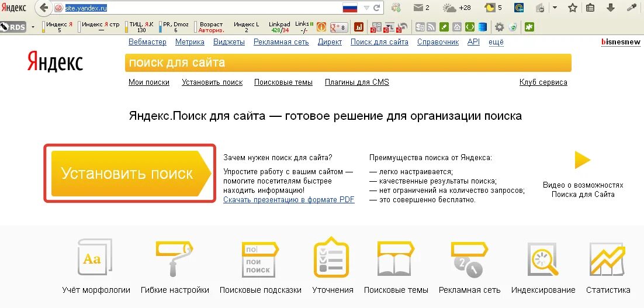Open the Клуб сервиса link
Viewport: 644px width, 308px height.
543,82
